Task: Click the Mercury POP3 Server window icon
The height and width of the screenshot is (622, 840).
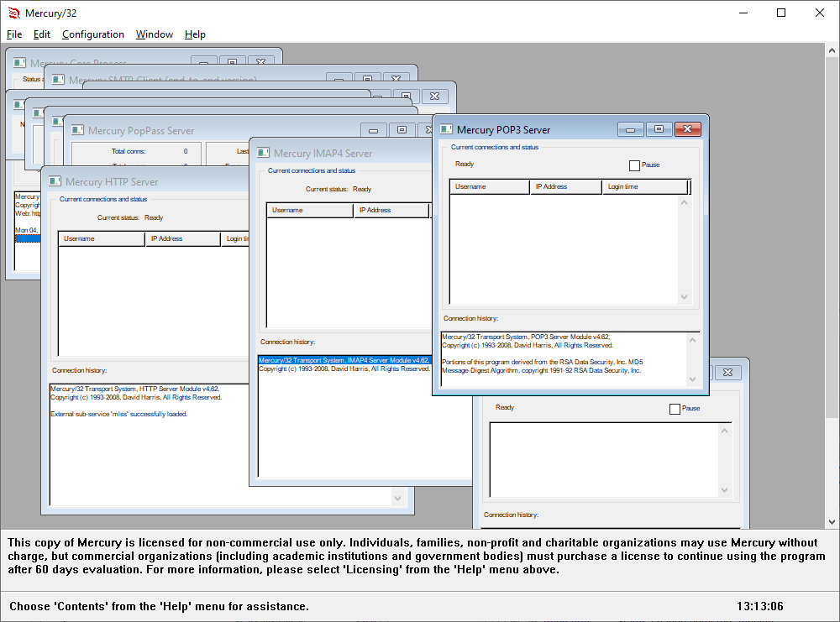Action: [x=446, y=129]
